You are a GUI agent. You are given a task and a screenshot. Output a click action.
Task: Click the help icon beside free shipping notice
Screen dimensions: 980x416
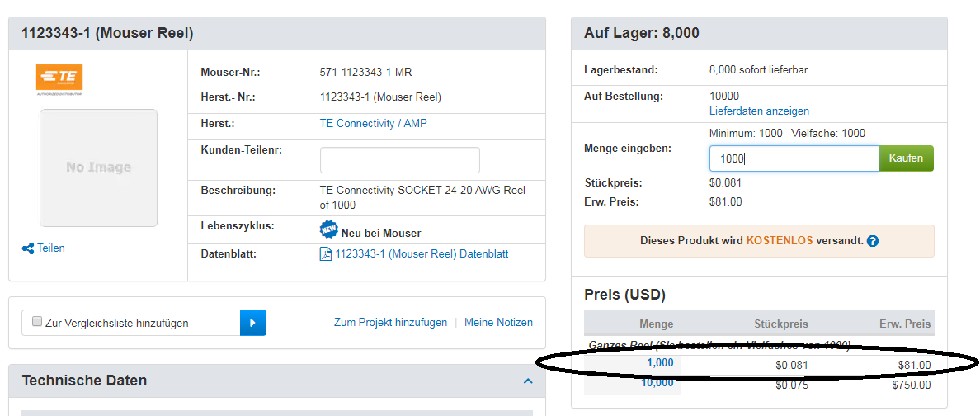(873, 241)
